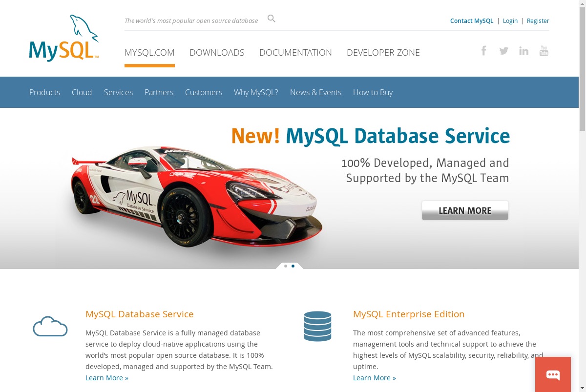Click the cloud icon beside MySQL Database Service

point(50,326)
